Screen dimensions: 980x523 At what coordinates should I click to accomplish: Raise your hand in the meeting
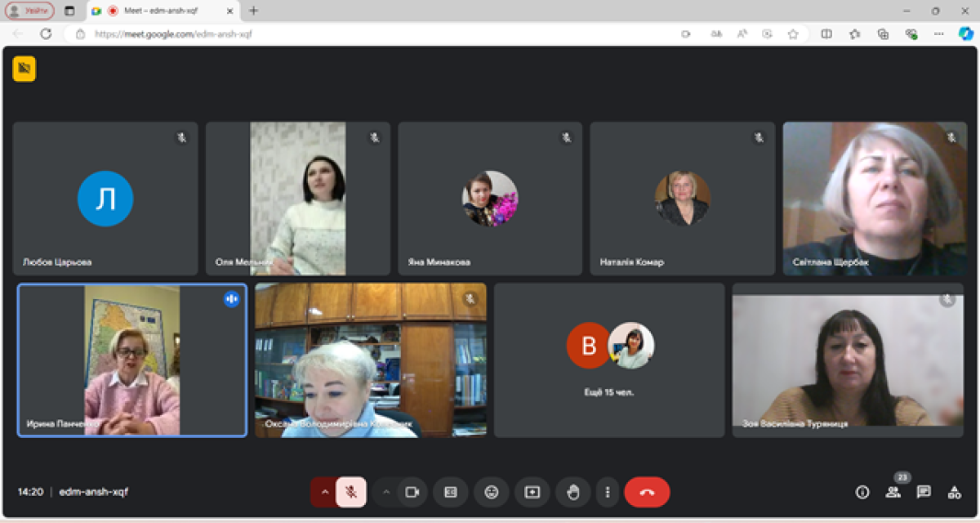[x=573, y=492]
